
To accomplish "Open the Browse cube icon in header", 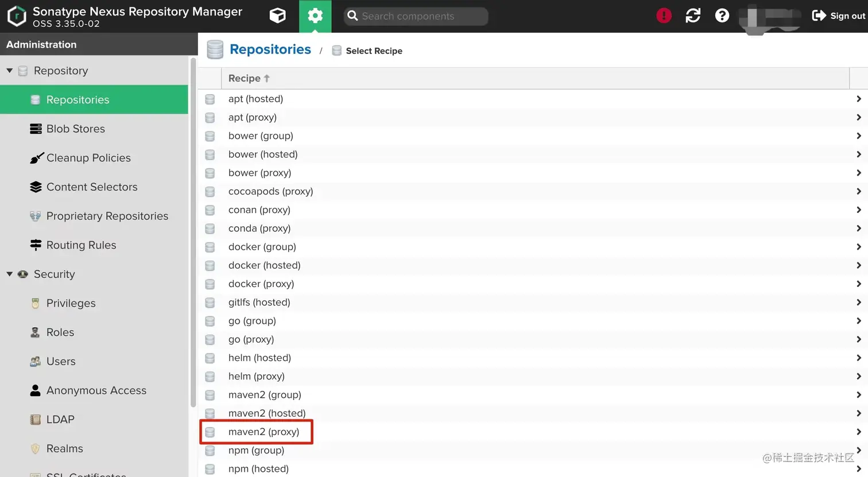I will coord(278,16).
